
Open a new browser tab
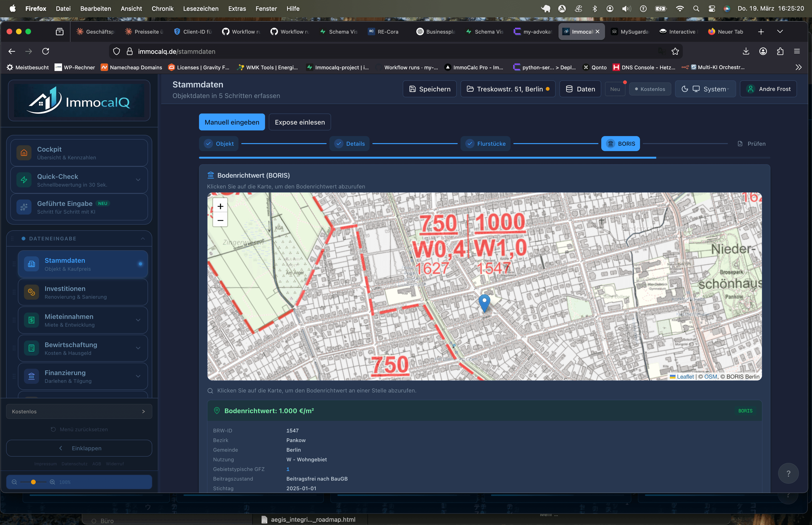click(x=761, y=32)
